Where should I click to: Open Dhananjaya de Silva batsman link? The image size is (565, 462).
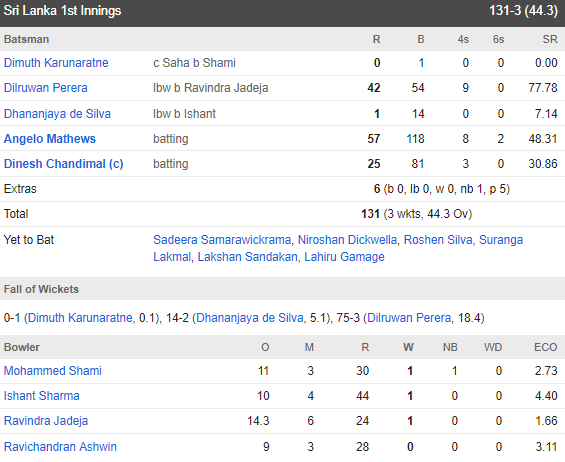tap(57, 114)
